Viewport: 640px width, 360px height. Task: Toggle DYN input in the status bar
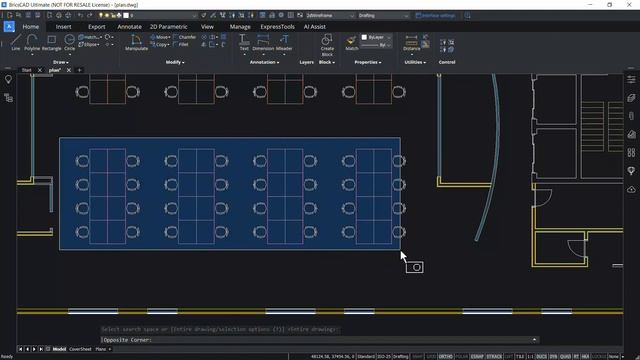coord(553,356)
